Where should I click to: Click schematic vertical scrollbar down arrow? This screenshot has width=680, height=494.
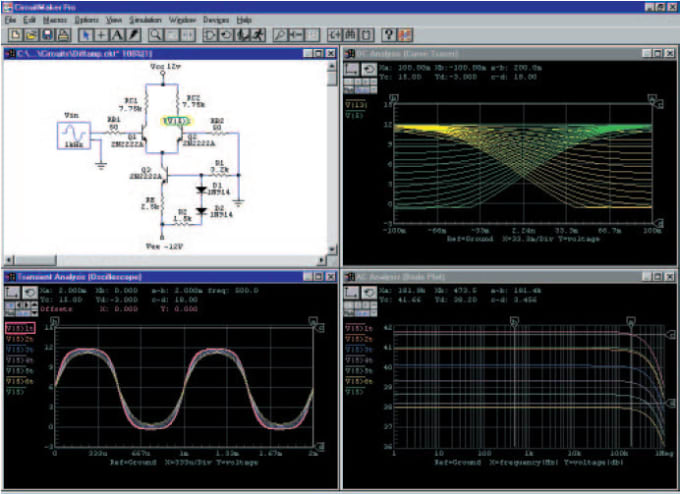[332, 250]
